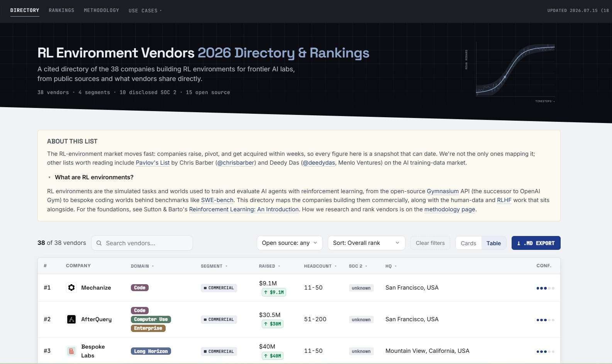Go to the Directory tab

(x=25, y=10)
